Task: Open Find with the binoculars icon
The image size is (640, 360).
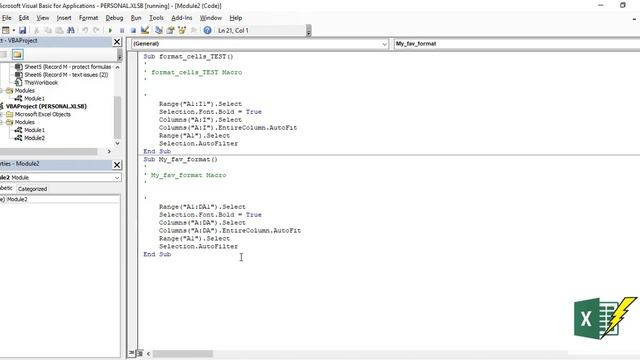Action: pyautogui.click(x=71, y=30)
